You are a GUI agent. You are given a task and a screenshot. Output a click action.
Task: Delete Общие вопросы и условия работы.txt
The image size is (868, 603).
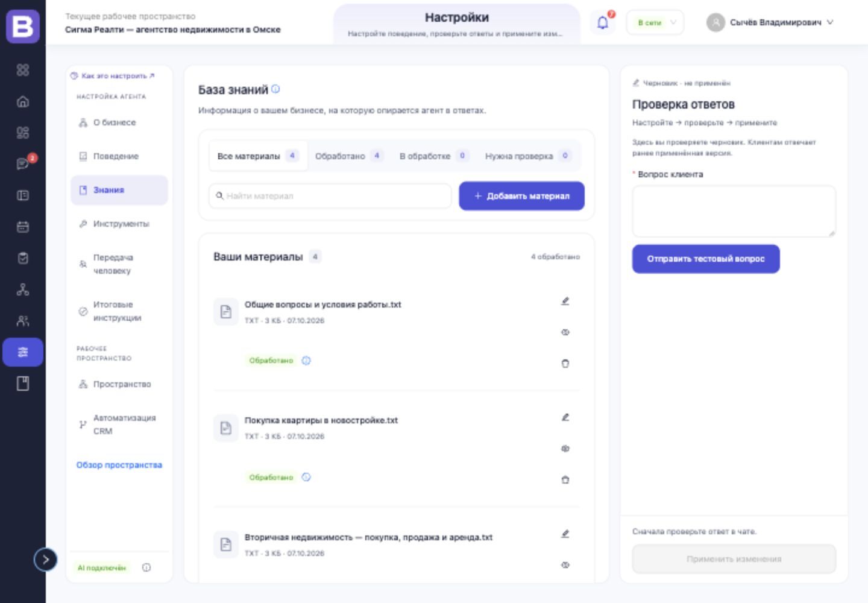tap(565, 364)
